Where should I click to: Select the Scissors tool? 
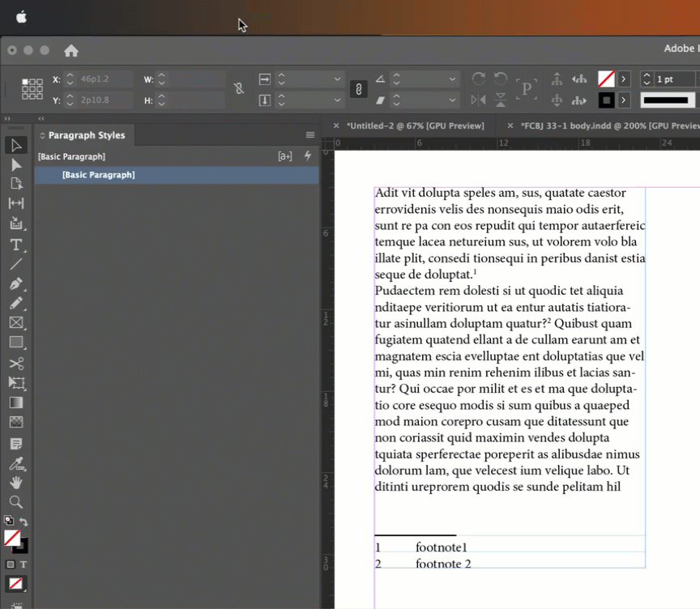click(16, 364)
